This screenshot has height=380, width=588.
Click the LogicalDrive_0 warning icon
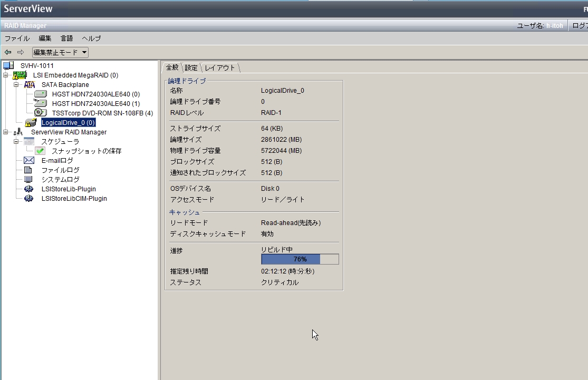point(31,123)
